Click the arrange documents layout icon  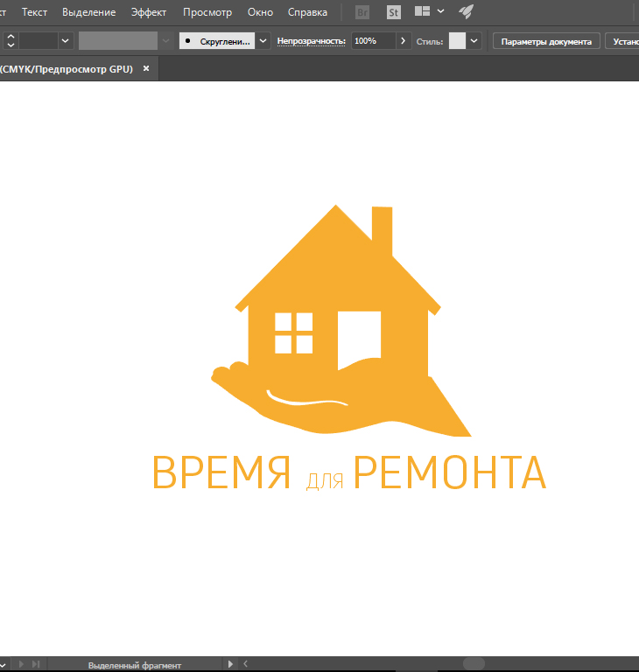422,11
